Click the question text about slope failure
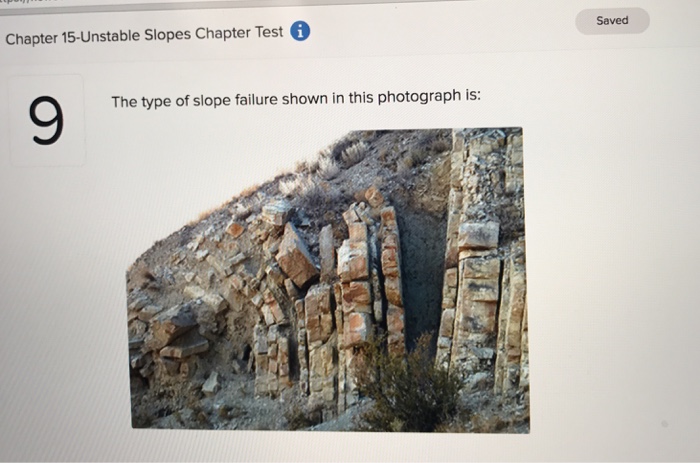Image resolution: width=700 pixels, height=463 pixels. [296, 99]
